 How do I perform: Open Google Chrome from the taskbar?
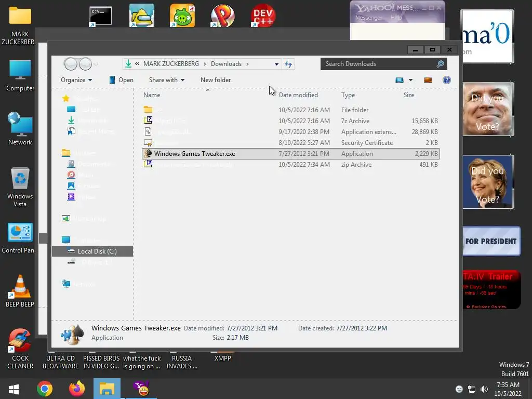pyautogui.click(x=45, y=389)
